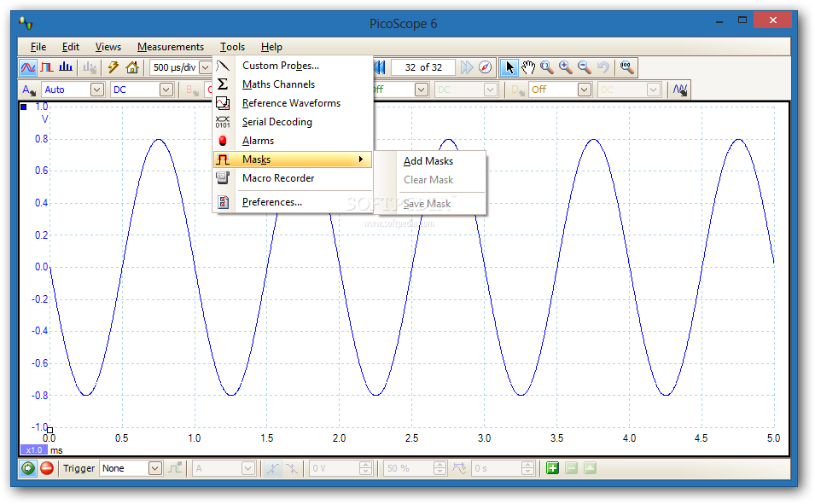Open the Views menu
815x504 pixels.
tap(108, 47)
